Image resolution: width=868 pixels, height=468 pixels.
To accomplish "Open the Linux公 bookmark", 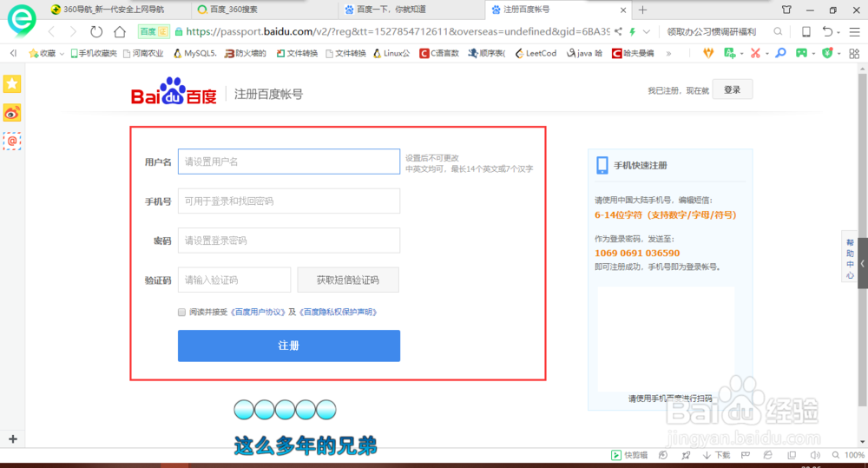I will (391, 53).
